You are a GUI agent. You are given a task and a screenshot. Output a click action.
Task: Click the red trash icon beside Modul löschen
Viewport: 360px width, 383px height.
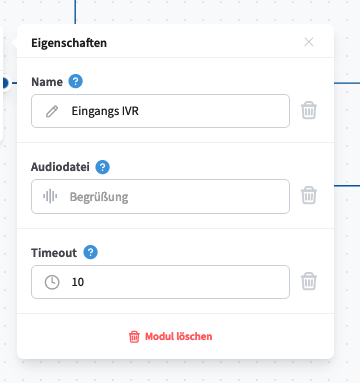(x=134, y=337)
